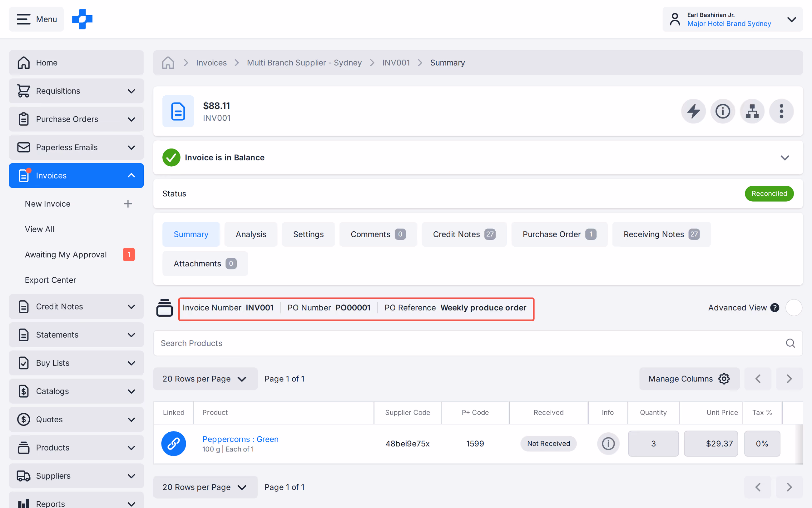Image resolution: width=812 pixels, height=508 pixels.
Task: Click the Quotes dollar icon in sidebar
Action: (x=23, y=419)
